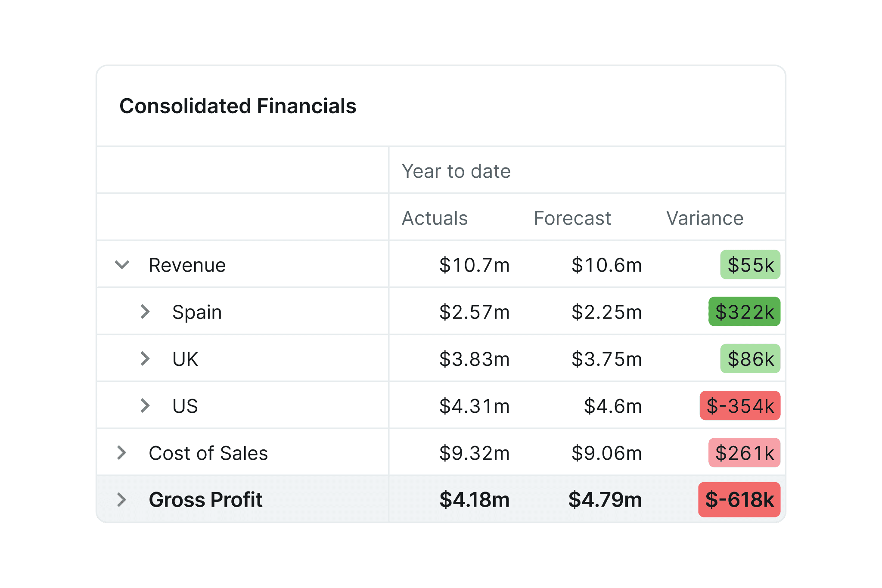The image size is (882, 588).
Task: Expand the Cost of Sales row chevron
Action: (x=122, y=452)
